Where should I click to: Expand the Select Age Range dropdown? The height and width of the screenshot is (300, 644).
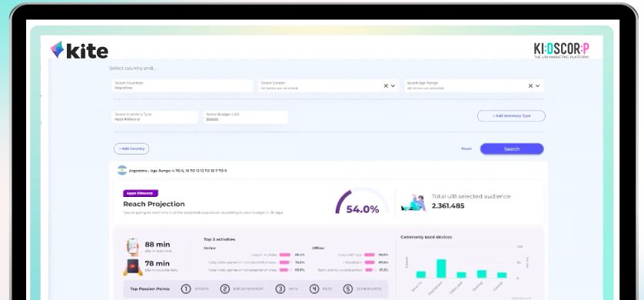(x=538, y=86)
